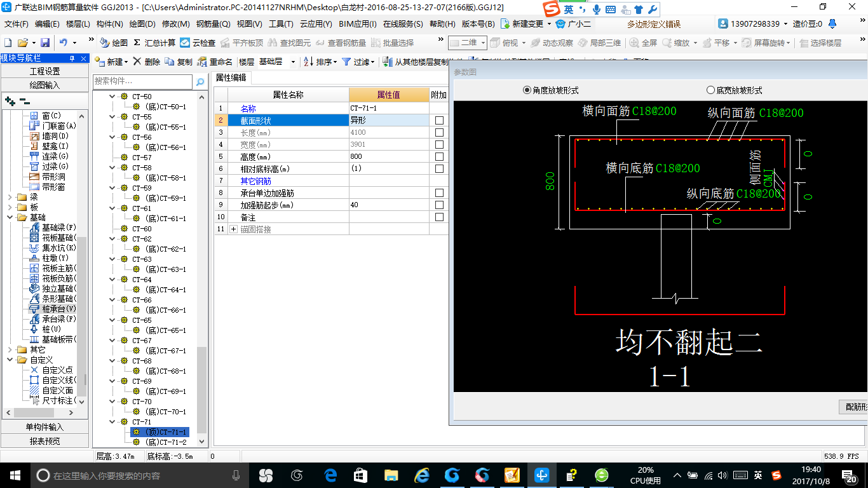
Task: Toggle 附加 checkbox for 承台单边加强筋 row
Action: [x=439, y=193]
